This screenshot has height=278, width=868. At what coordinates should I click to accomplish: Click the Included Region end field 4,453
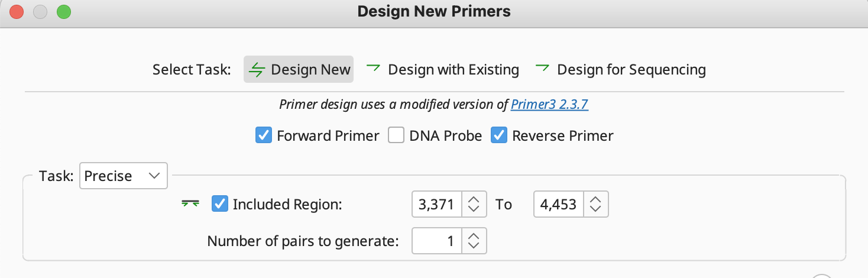[559, 205]
